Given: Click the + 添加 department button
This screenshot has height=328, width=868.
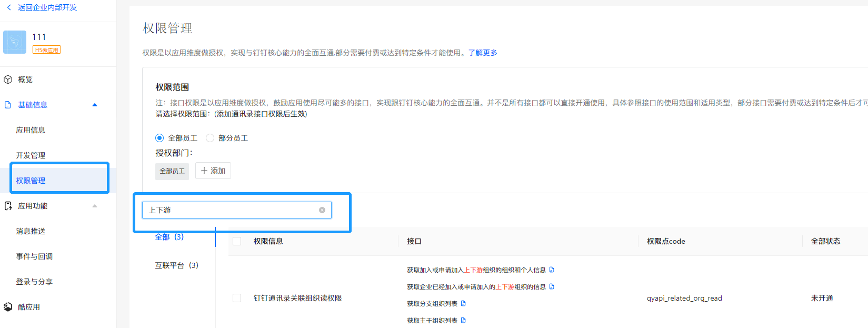Looking at the screenshot, I should tap(213, 171).
